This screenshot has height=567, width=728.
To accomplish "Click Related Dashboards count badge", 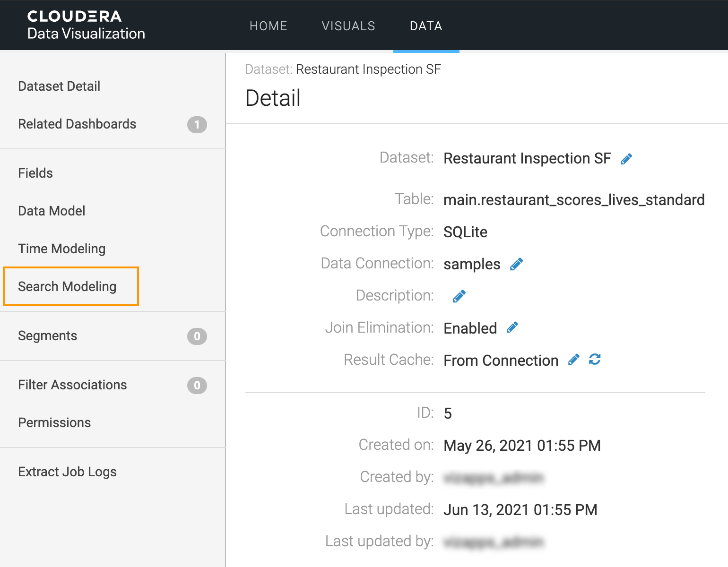I will point(197,125).
